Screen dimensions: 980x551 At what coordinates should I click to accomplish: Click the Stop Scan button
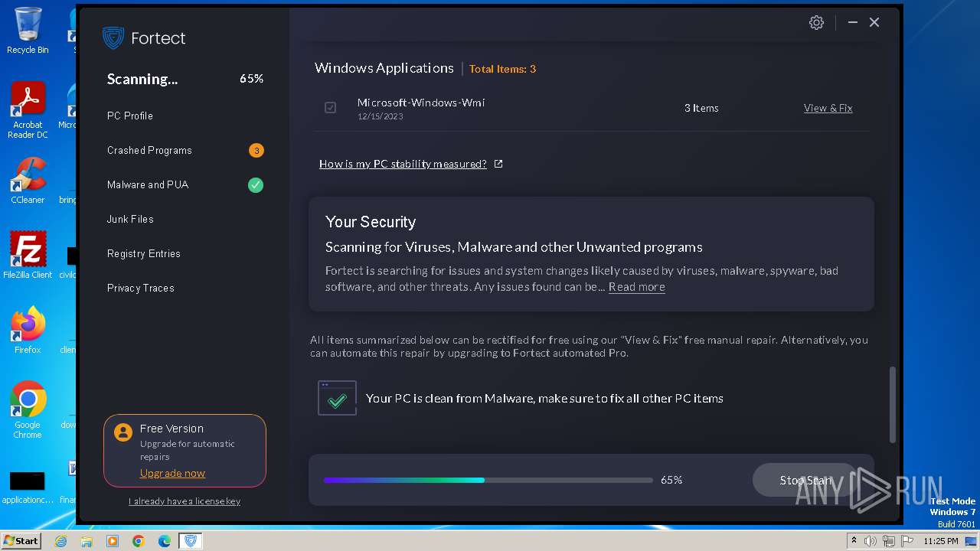tap(805, 481)
